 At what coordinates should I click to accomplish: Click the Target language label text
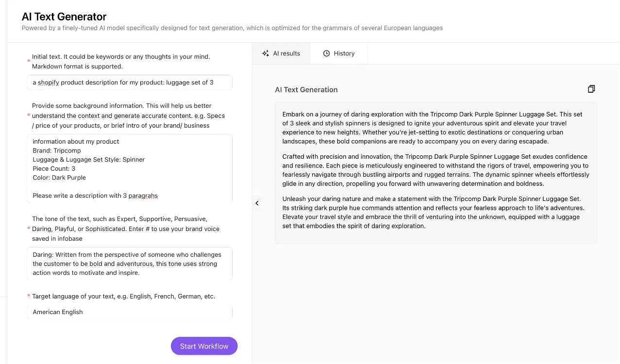point(123,296)
